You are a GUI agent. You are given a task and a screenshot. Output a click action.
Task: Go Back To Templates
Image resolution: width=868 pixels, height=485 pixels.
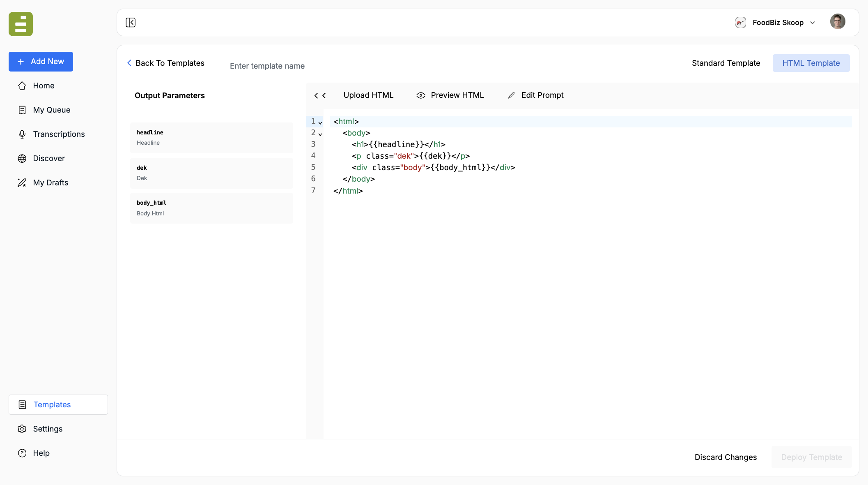(x=165, y=63)
